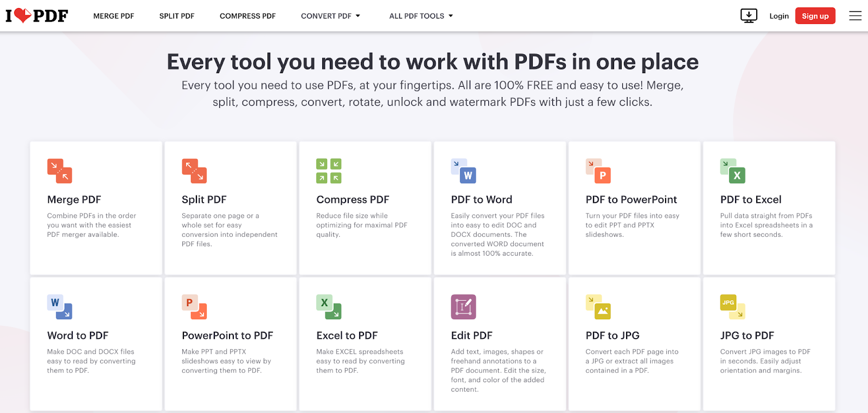Viewport: 868px width, 413px height.
Task: Open the Word to PDF card title
Action: pos(78,335)
